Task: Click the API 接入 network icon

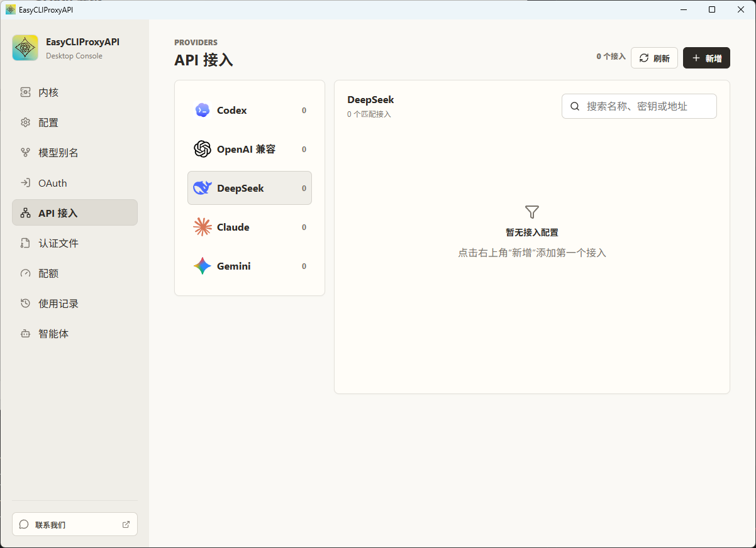Action: point(25,213)
